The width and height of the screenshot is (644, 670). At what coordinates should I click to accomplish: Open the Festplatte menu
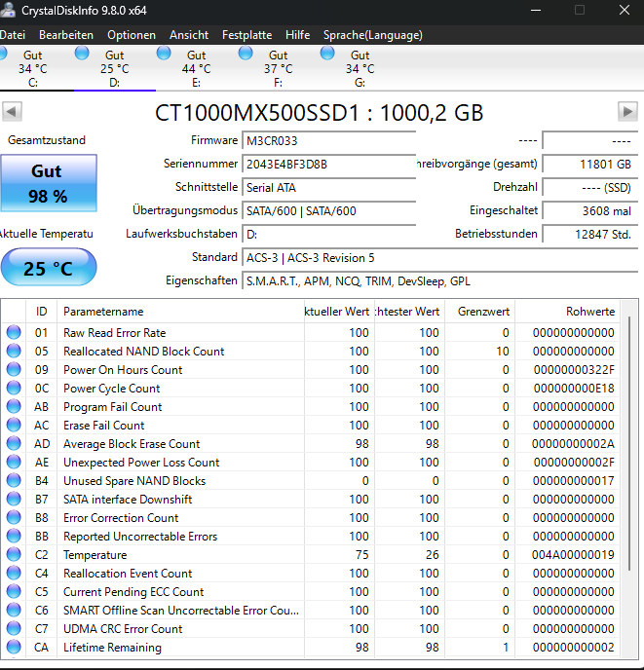tap(246, 35)
